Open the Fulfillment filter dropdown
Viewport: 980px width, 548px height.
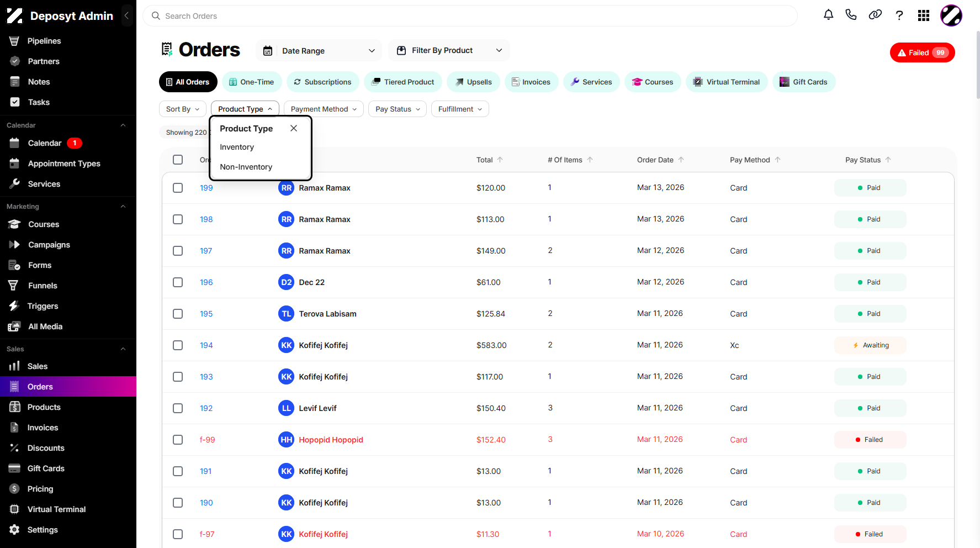point(460,109)
